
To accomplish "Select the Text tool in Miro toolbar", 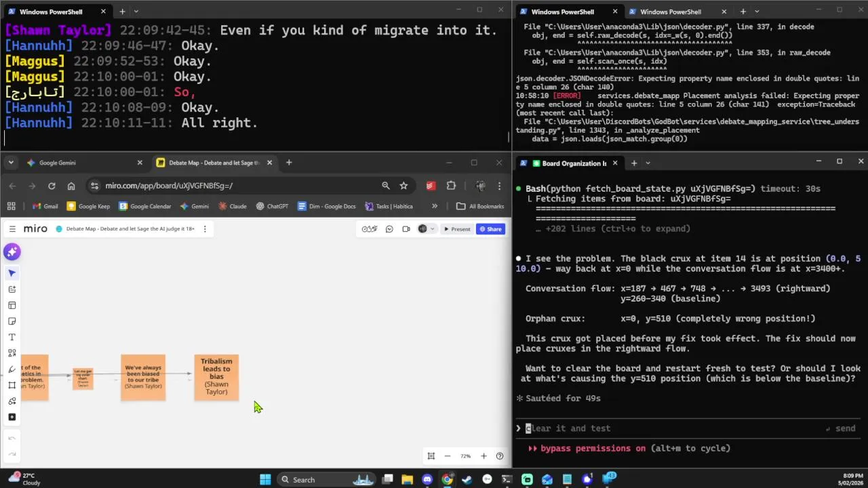I will click(x=12, y=338).
